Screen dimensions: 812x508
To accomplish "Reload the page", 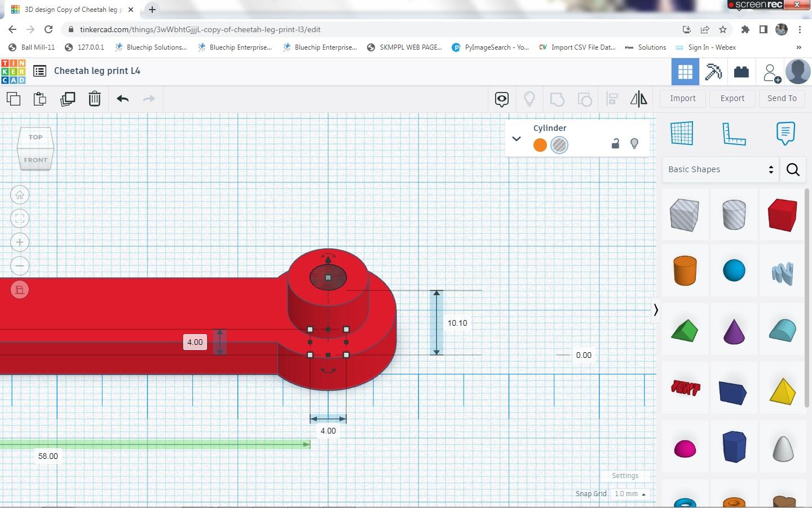I will tap(48, 29).
